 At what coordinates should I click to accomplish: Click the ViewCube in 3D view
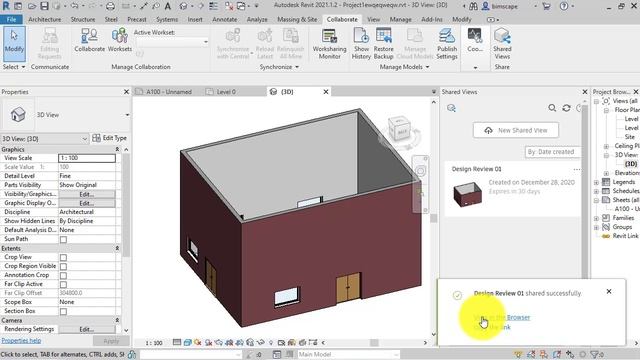[399, 130]
